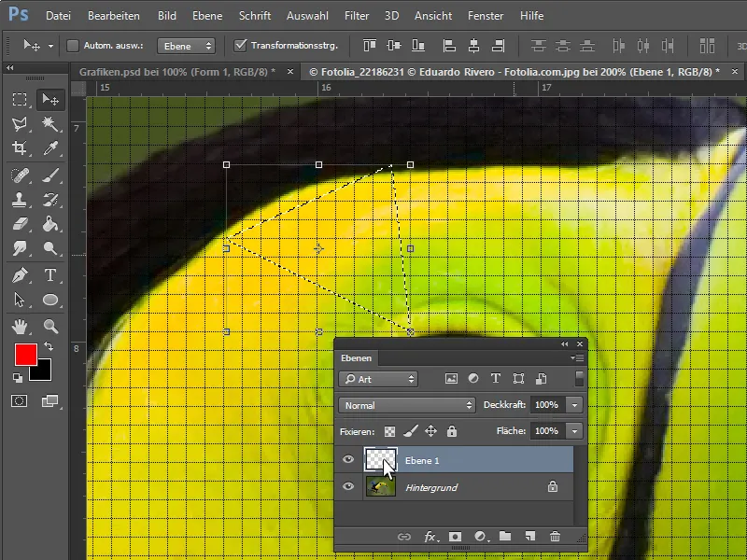Image resolution: width=747 pixels, height=560 pixels.
Task: Create a new layer in the Layers panel
Action: point(530,536)
